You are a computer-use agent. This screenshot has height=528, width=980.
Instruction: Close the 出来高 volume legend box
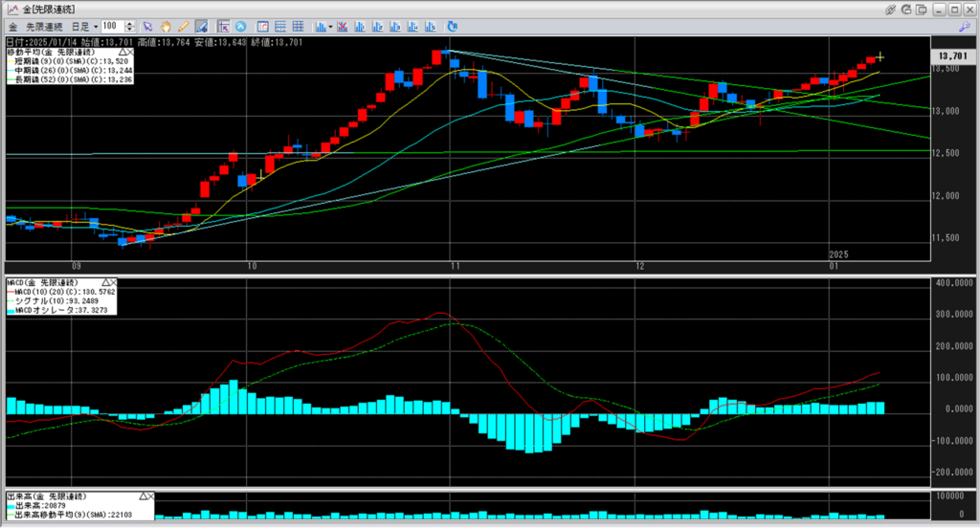(150, 496)
